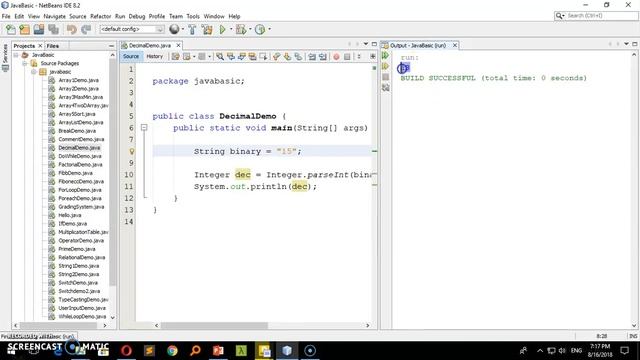This screenshot has width=640, height=360.
Task: Collapse the Source Packages node
Action: click(25, 63)
